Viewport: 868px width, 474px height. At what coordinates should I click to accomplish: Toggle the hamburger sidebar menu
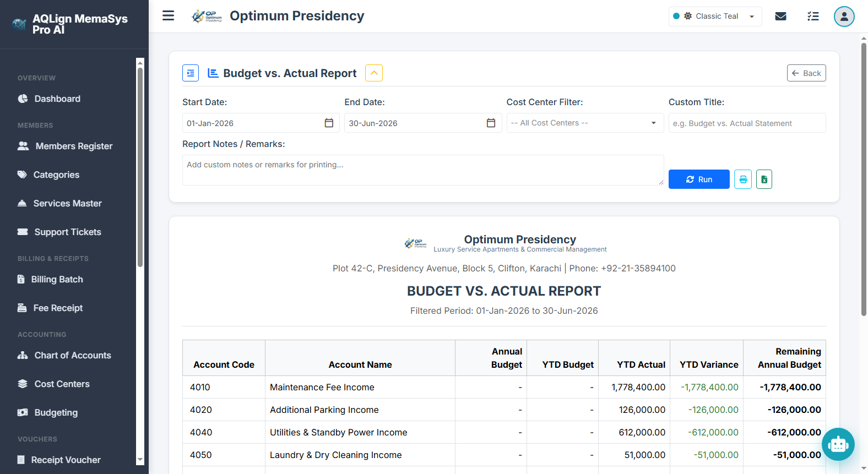click(168, 16)
